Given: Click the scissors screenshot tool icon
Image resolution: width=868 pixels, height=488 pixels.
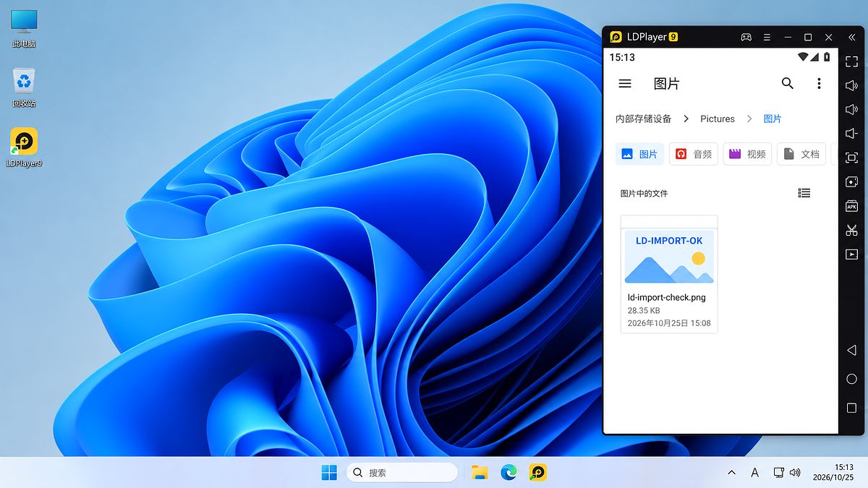Looking at the screenshot, I should 851,230.
